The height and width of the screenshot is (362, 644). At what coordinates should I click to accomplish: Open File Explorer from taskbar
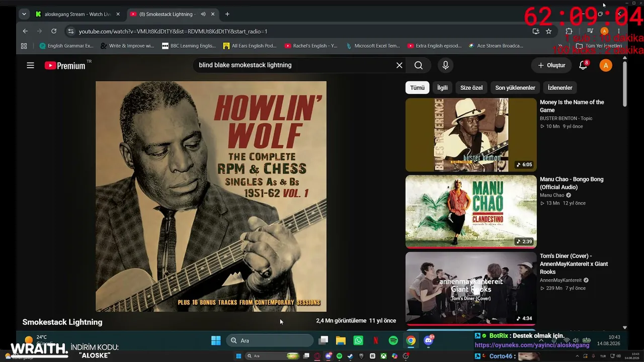pyautogui.click(x=341, y=341)
